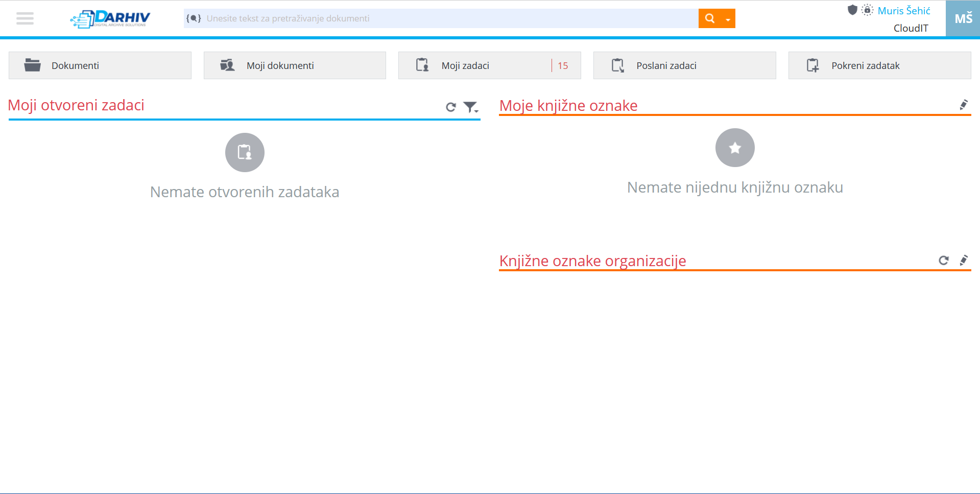Open the Muris Šehić user link
The width and height of the screenshot is (980, 494).
click(x=904, y=11)
